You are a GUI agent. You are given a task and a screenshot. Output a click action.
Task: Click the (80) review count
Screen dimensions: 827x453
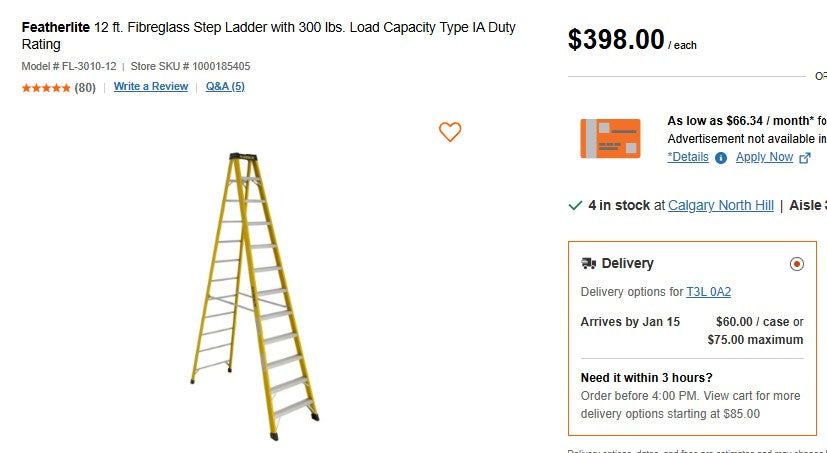tap(85, 88)
